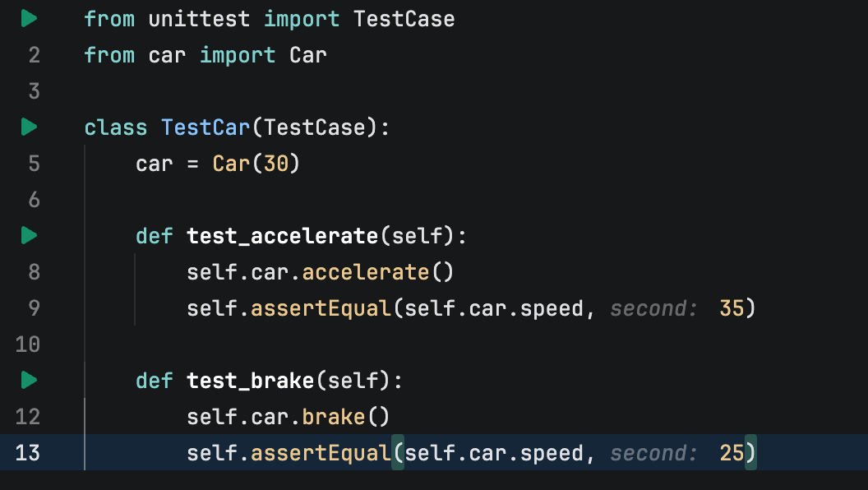Click line number 5 in the gutter
Screen dimensions: 868x490
34,164
